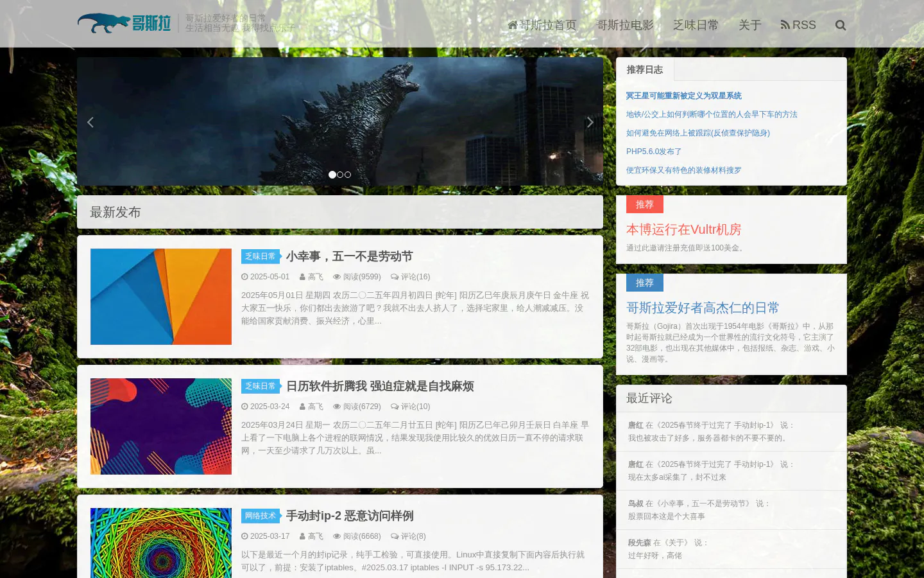Viewport: 924px width, 578px height.
Task: Click 阅读(6729) eye icon
Action: click(x=337, y=407)
